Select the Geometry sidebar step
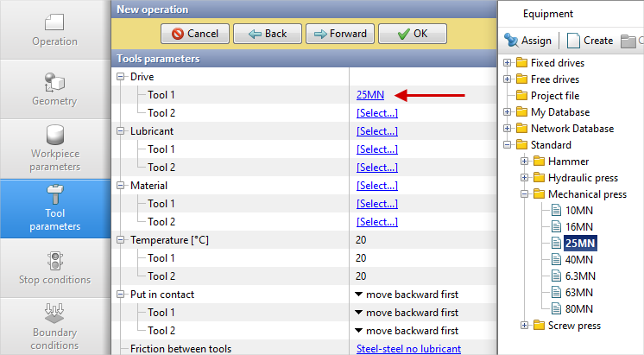The width and height of the screenshot is (644, 355). (x=54, y=89)
